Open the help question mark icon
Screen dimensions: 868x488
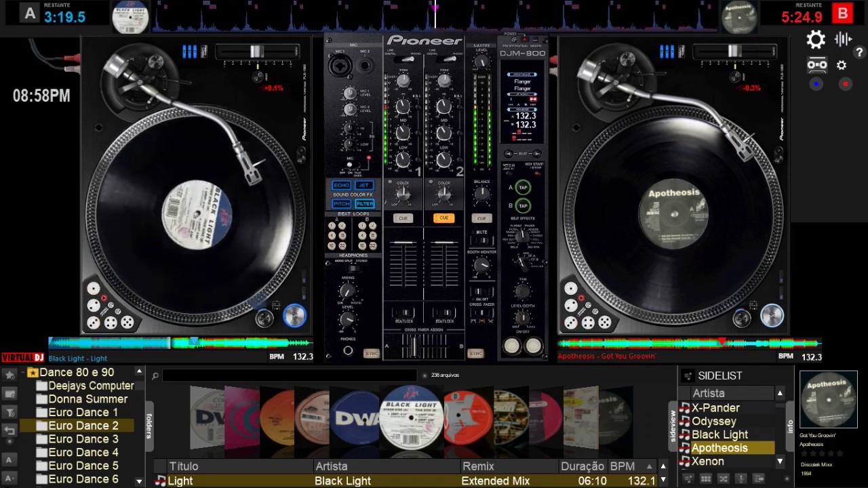coord(859,52)
